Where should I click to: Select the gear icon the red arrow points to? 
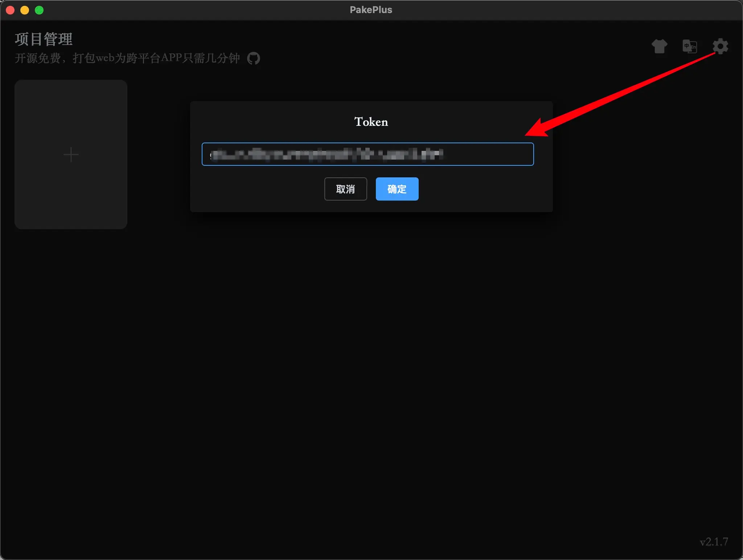click(x=720, y=46)
